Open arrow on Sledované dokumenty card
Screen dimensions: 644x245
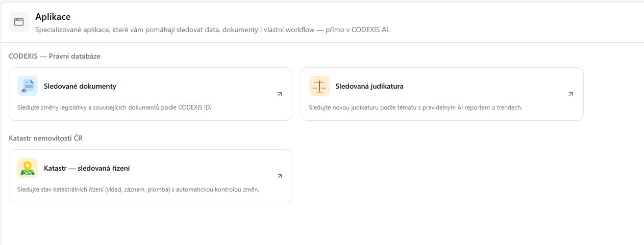(x=279, y=94)
